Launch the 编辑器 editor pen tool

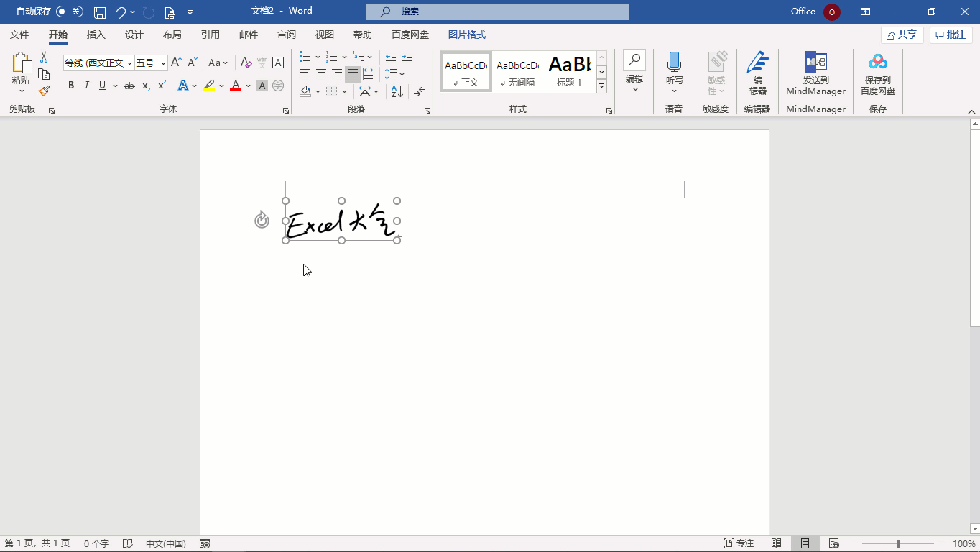(x=757, y=73)
